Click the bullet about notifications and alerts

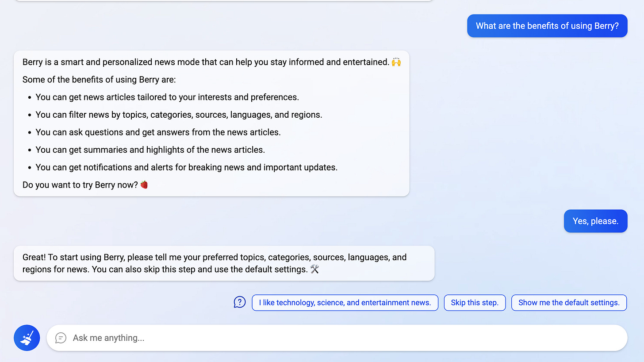click(x=187, y=167)
